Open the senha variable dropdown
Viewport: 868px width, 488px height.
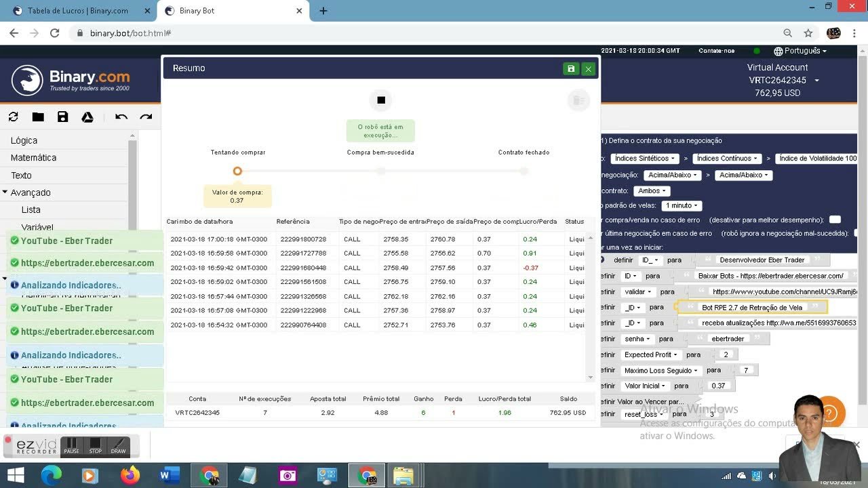pyautogui.click(x=637, y=339)
